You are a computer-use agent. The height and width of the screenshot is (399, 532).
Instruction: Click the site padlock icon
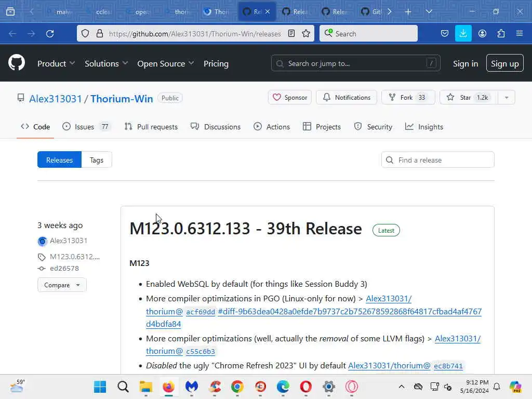click(99, 33)
